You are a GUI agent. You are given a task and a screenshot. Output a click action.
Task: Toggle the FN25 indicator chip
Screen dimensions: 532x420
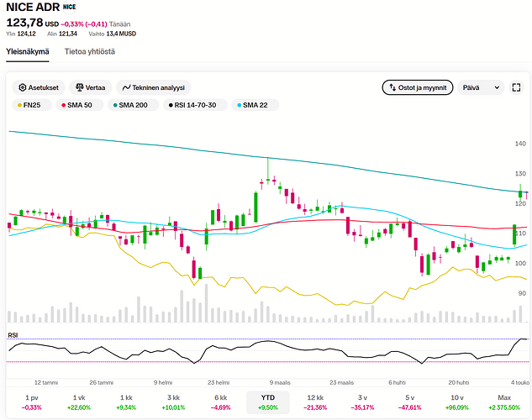(x=32, y=105)
